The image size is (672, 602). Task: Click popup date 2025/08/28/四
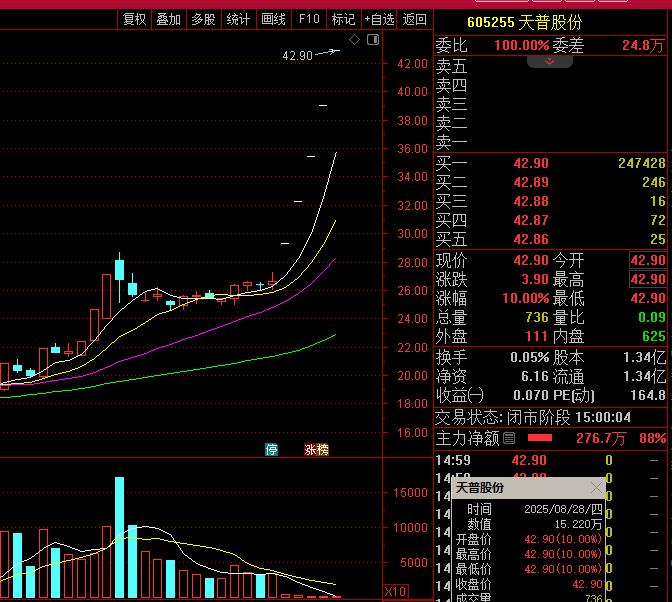tap(563, 509)
